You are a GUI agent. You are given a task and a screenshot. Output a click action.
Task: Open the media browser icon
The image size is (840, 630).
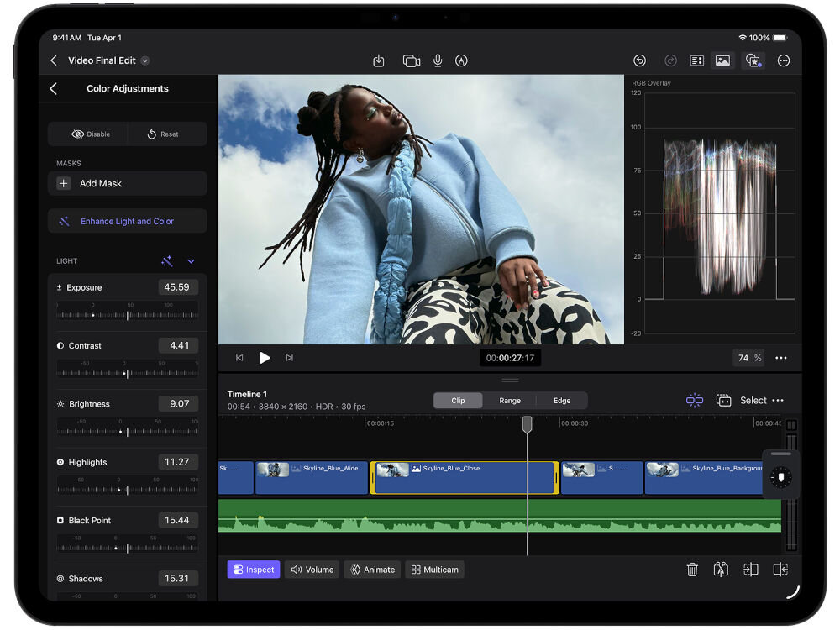[x=722, y=60]
